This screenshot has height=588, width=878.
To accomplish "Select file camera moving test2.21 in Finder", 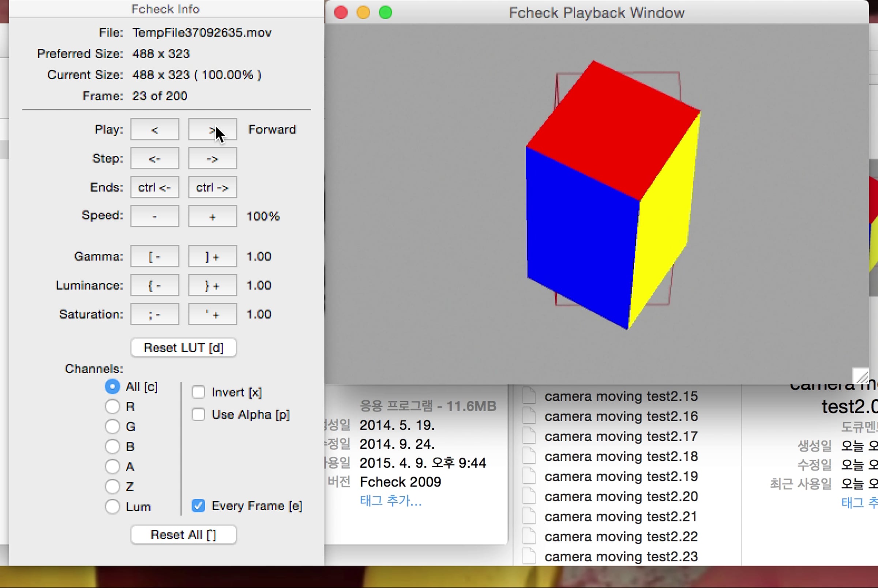I will [x=621, y=517].
